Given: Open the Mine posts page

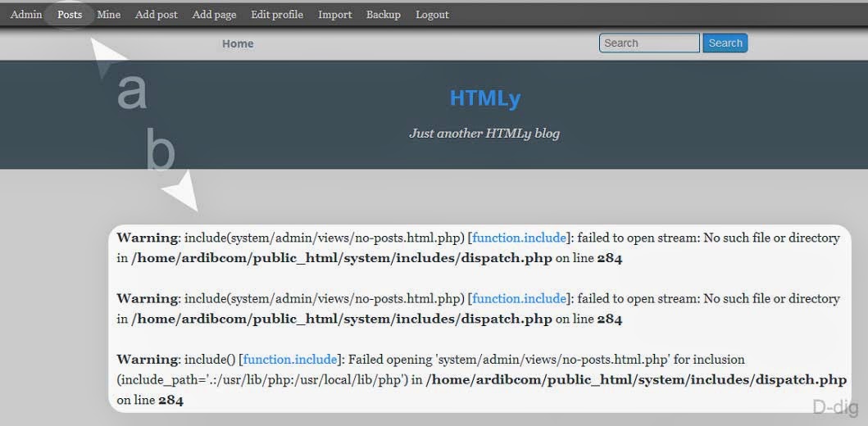Looking at the screenshot, I should click(108, 15).
